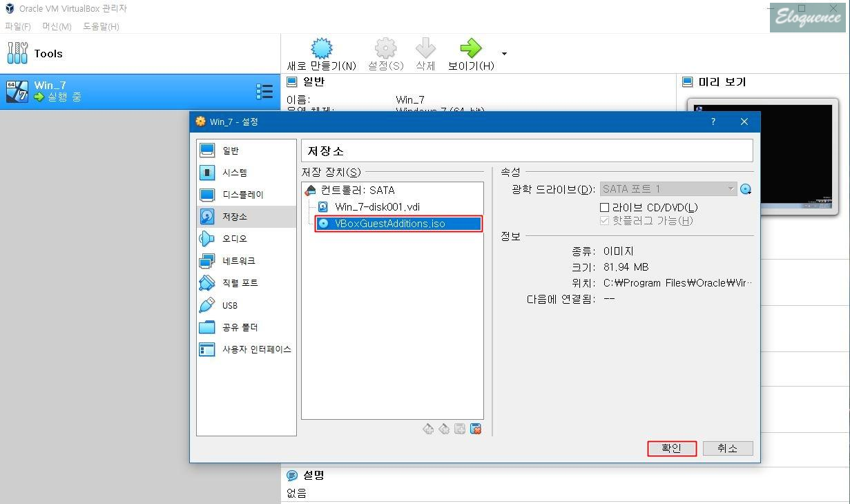Select the 저장소 (Storage) settings category
Screen dimensions: 850x504
coord(246,217)
